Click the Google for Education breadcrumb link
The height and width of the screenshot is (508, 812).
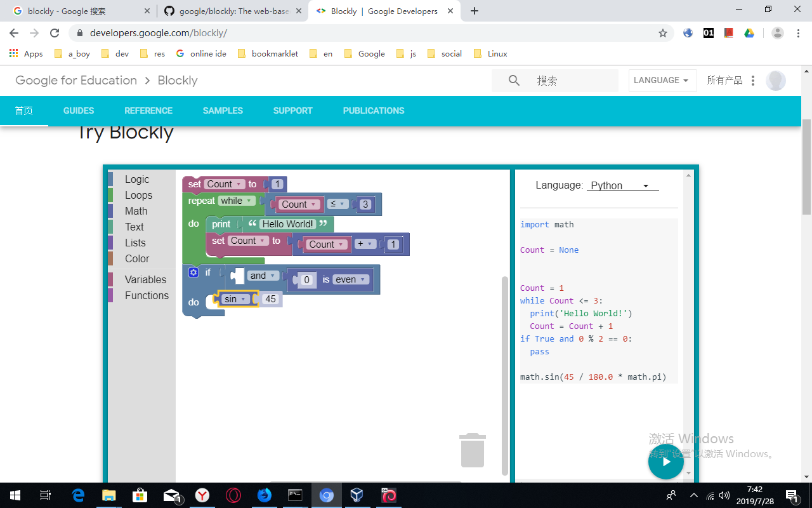pyautogui.click(x=76, y=81)
